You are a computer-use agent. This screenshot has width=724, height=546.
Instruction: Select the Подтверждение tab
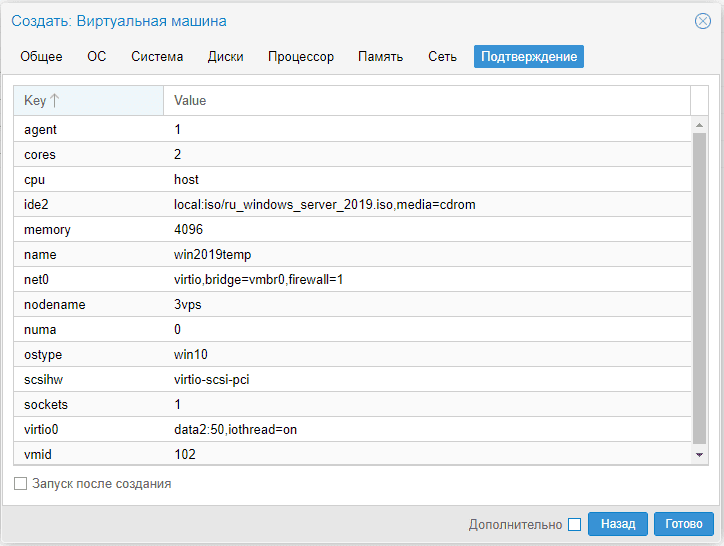pyautogui.click(x=529, y=56)
